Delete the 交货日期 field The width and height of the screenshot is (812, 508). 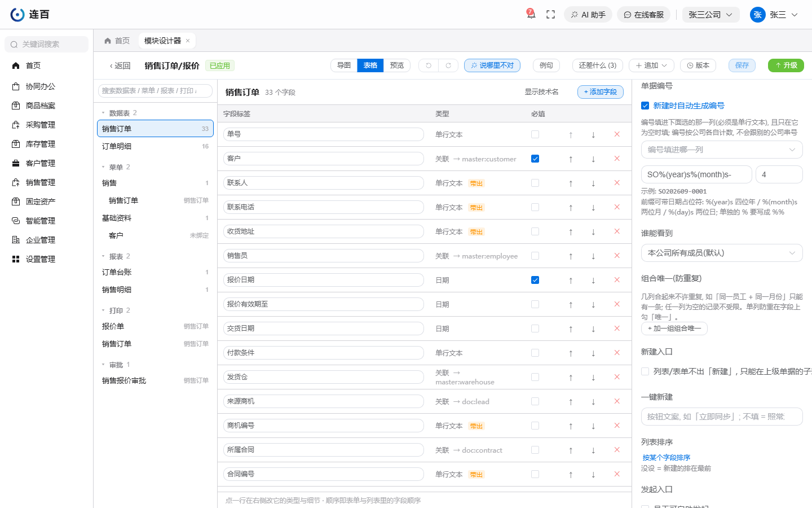click(617, 329)
